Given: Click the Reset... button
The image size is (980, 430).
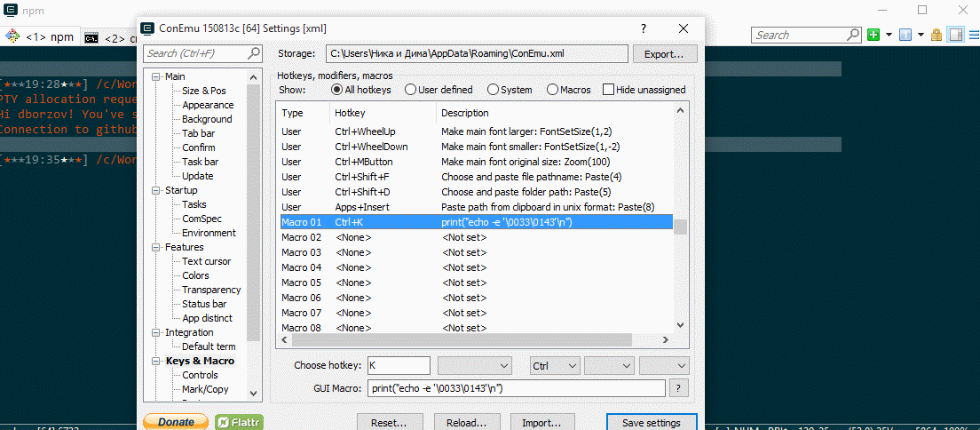Looking at the screenshot, I should coord(390,423).
